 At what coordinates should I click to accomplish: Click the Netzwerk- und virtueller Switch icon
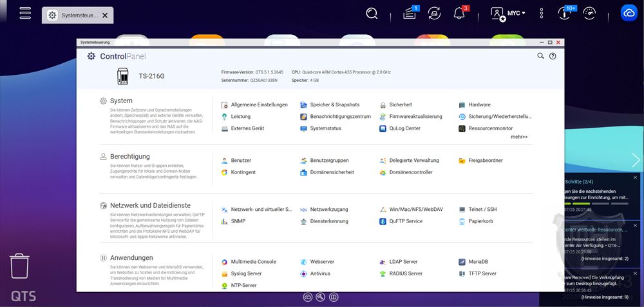pos(224,210)
